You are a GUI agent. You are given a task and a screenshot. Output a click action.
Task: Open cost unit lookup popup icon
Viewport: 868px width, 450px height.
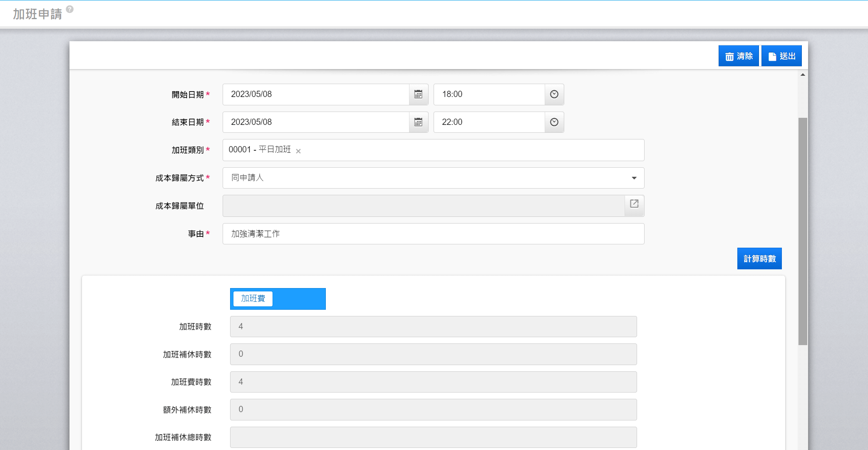(634, 204)
